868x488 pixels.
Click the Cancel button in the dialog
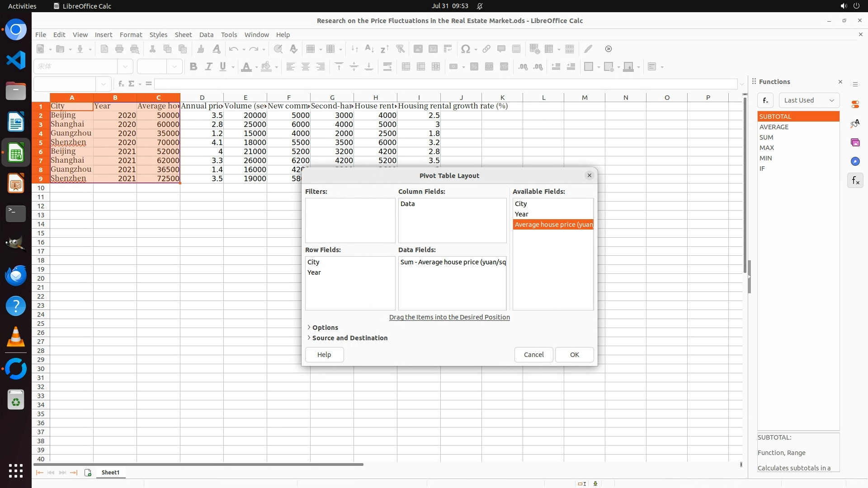533,355
